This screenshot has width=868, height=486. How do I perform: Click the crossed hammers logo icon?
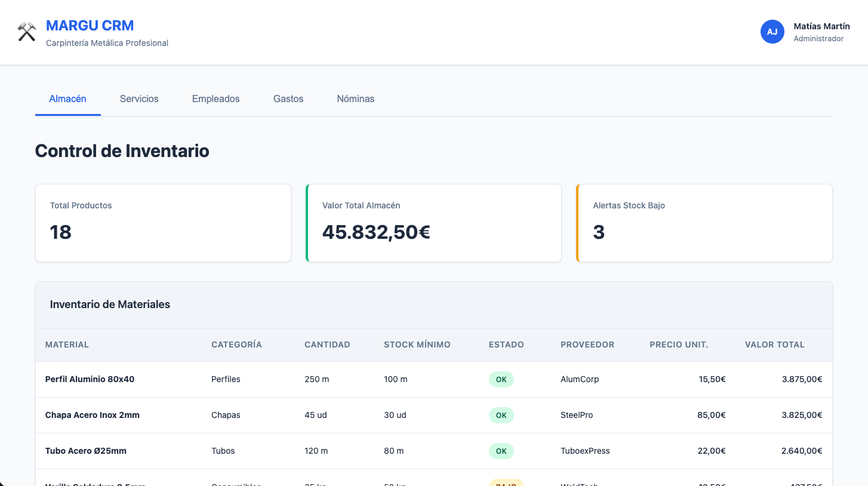(x=26, y=31)
